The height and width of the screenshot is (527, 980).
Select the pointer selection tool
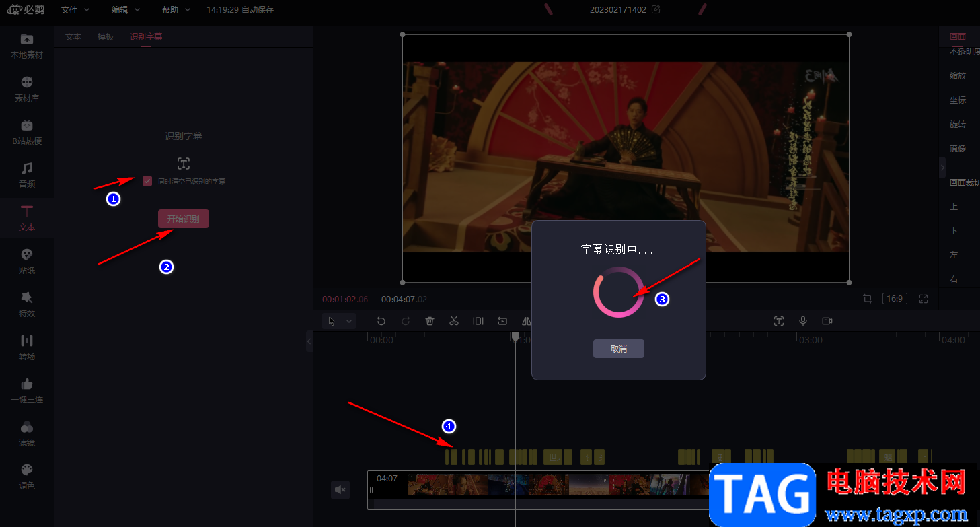click(332, 321)
